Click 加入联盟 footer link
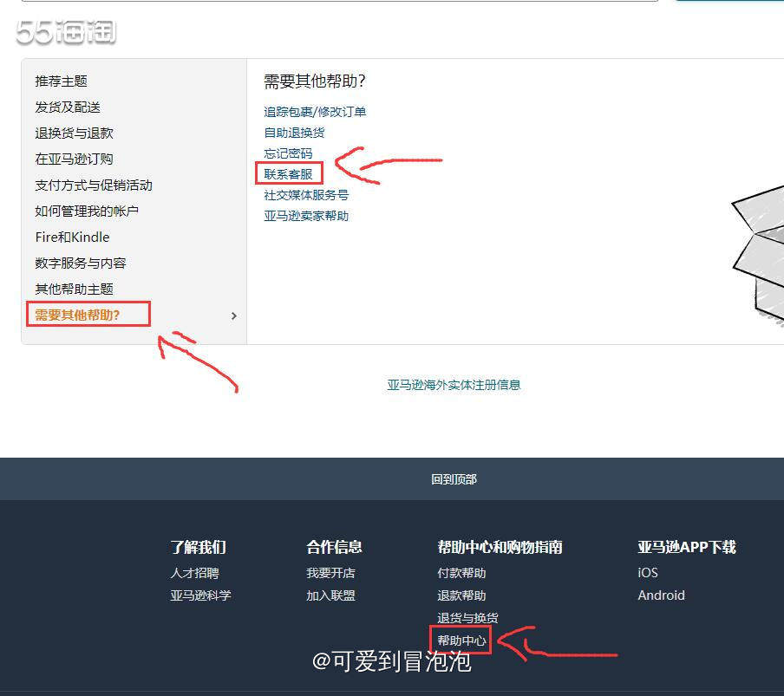Screen dimensions: 784x696 pyautogui.click(x=330, y=595)
